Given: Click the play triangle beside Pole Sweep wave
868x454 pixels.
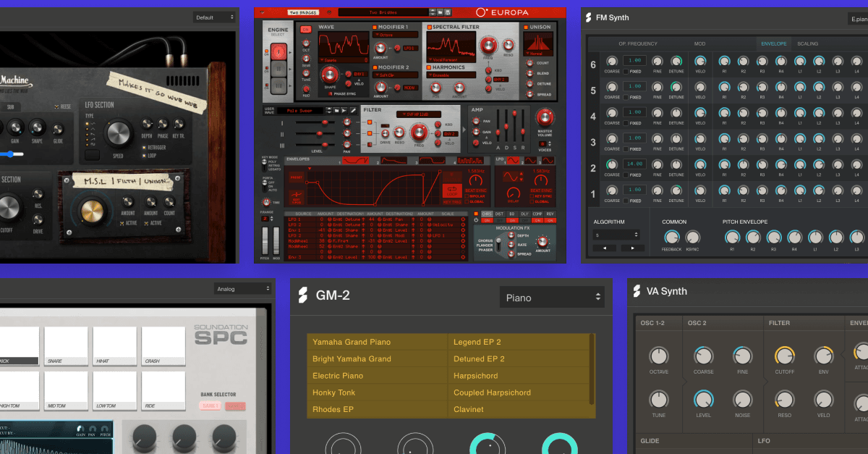Looking at the screenshot, I should point(343,109).
